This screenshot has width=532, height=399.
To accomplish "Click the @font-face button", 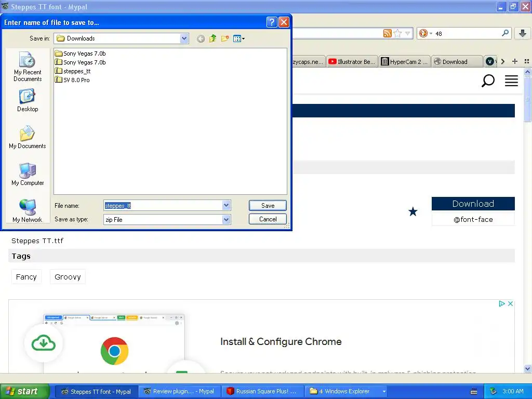I will point(473,220).
